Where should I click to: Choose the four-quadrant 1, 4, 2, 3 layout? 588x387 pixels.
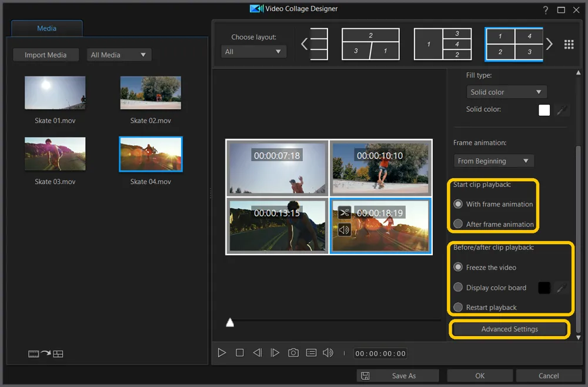514,44
